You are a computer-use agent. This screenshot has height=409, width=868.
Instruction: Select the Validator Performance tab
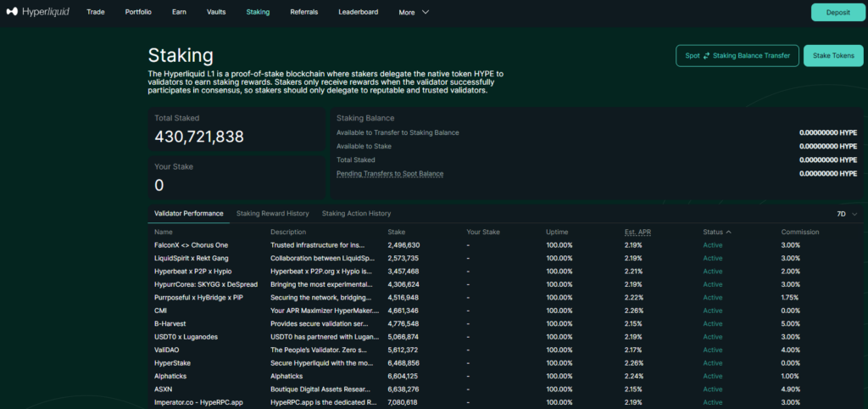point(188,214)
